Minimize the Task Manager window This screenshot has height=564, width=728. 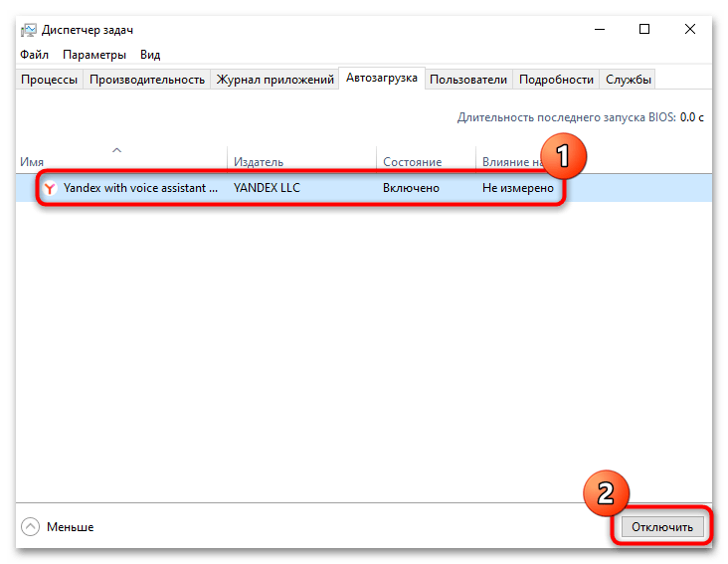[600, 29]
